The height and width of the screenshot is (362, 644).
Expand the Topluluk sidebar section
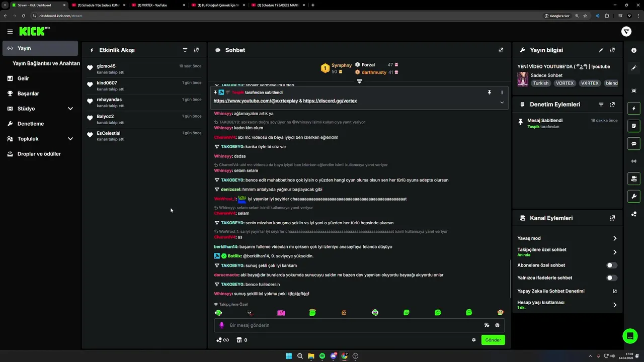coord(70,139)
